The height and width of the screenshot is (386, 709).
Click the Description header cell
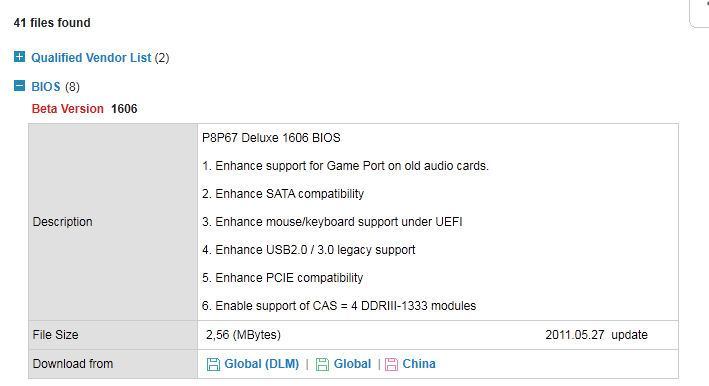tap(113, 222)
